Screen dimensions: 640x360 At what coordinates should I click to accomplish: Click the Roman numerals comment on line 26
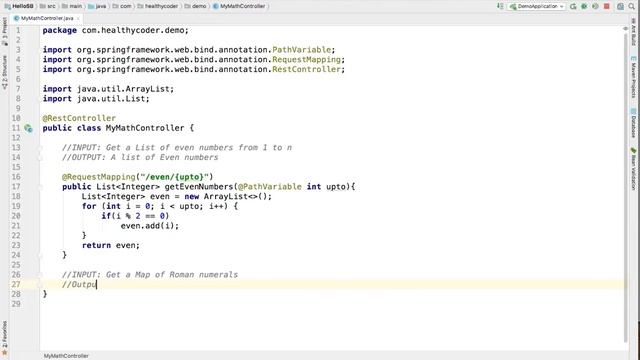(150, 275)
